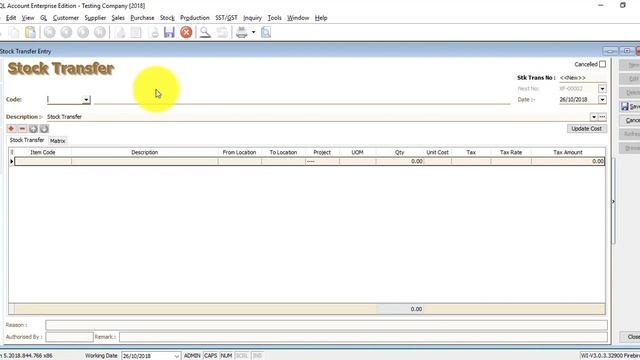The image size is (640, 360).
Task: Click the Unit Cost column header
Action: point(438,152)
